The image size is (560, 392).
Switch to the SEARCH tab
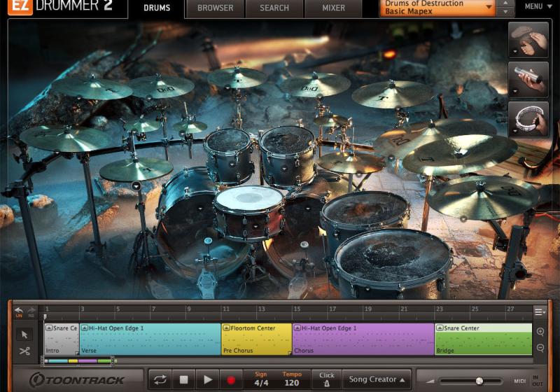[x=274, y=8]
